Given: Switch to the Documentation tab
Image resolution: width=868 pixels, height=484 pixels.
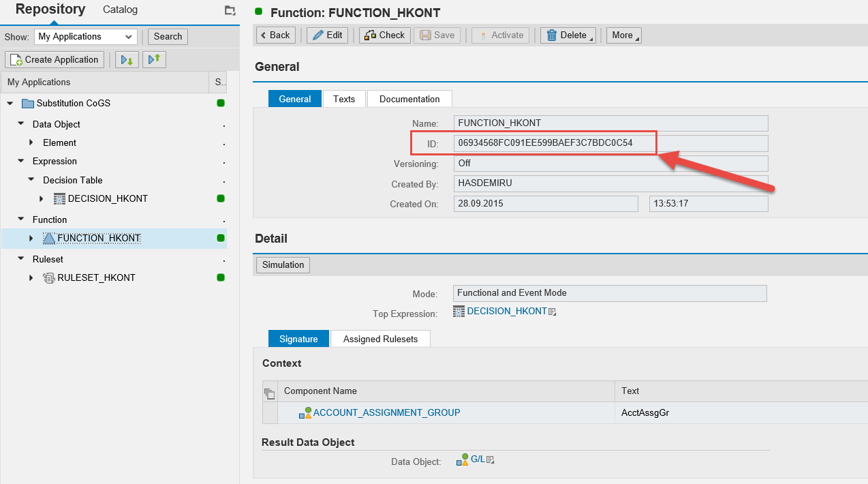Looking at the screenshot, I should (409, 99).
